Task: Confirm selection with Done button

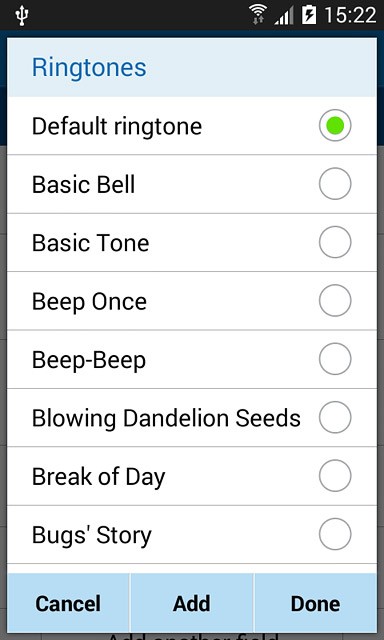Action: (315, 604)
